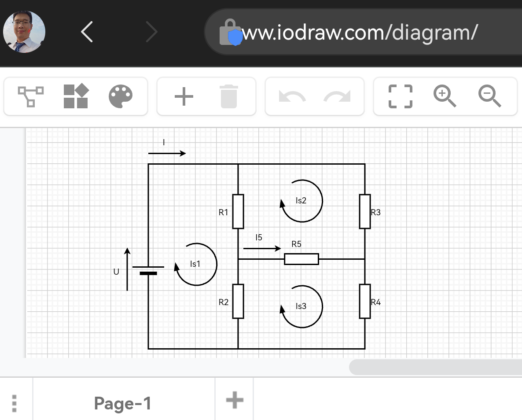Click the forward navigation arrow
Screen dimensions: 522x420
click(152, 31)
